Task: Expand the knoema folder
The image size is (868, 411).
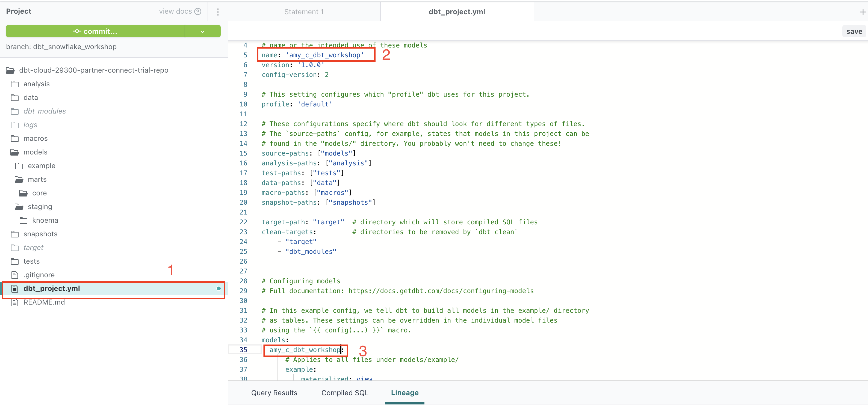Action: [23, 221]
